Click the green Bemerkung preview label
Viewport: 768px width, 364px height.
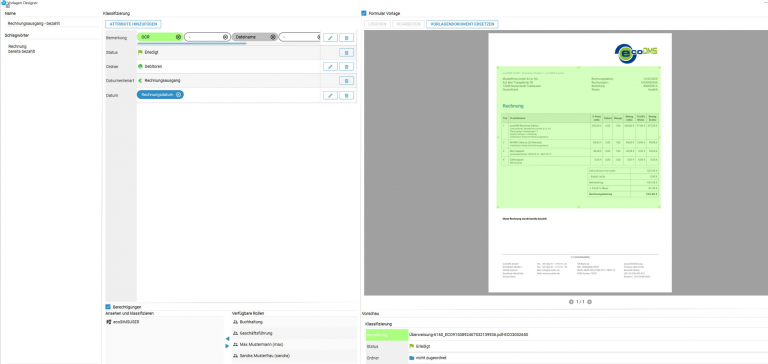(386, 335)
